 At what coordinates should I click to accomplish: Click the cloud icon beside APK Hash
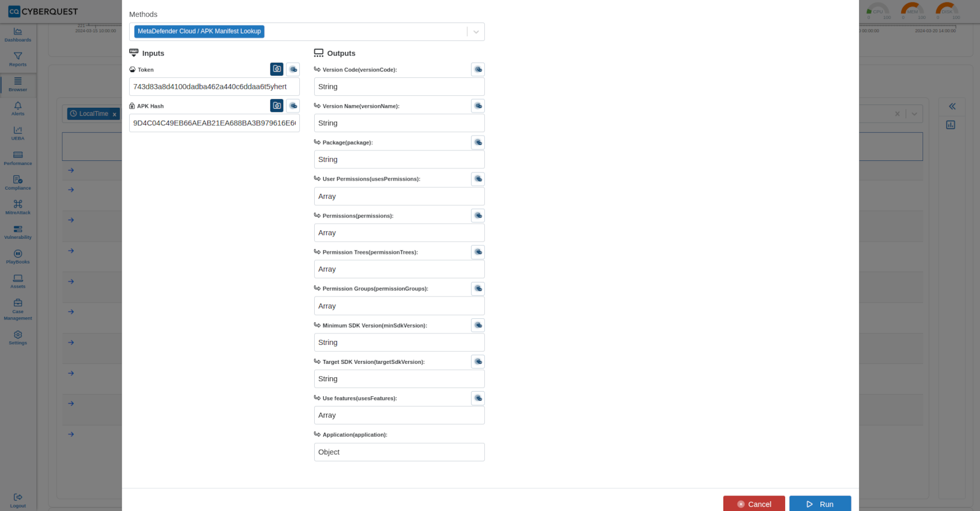click(x=293, y=106)
